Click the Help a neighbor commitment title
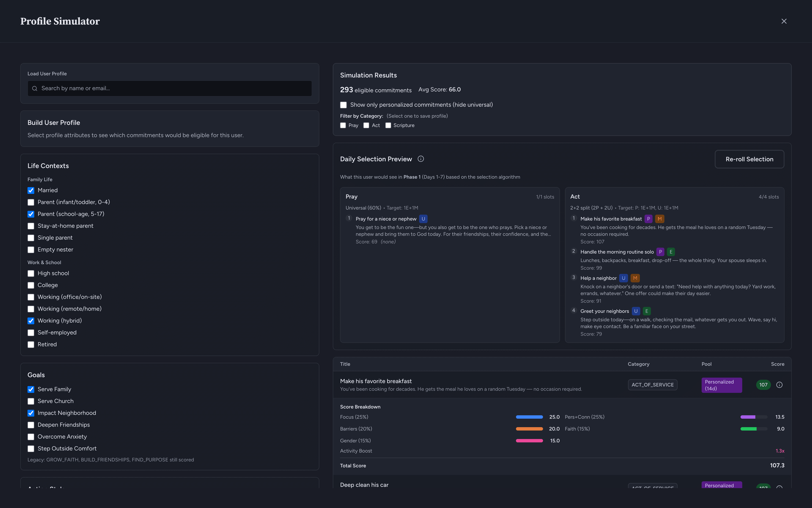This screenshot has width=812, height=508. pos(598,278)
